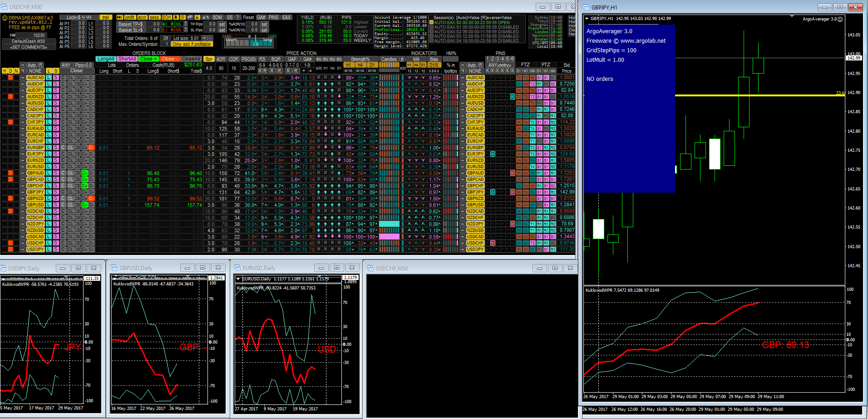This screenshot has width=868, height=419.
Task: Click the up arrow under GA#
Action: 304,70
